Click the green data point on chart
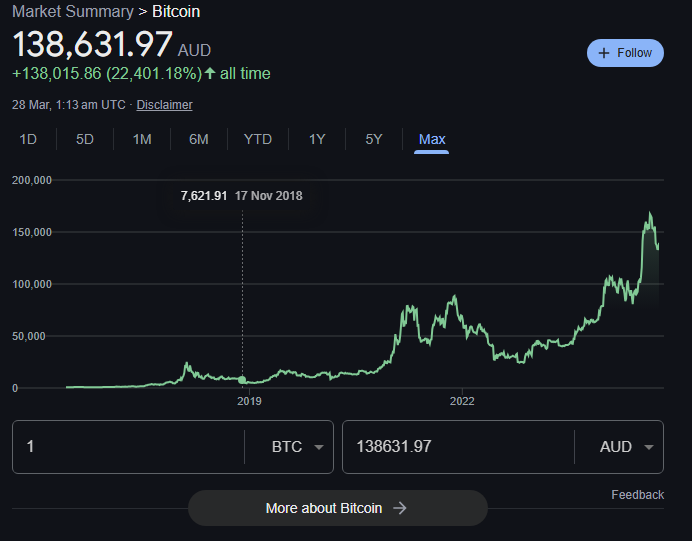 [242, 380]
